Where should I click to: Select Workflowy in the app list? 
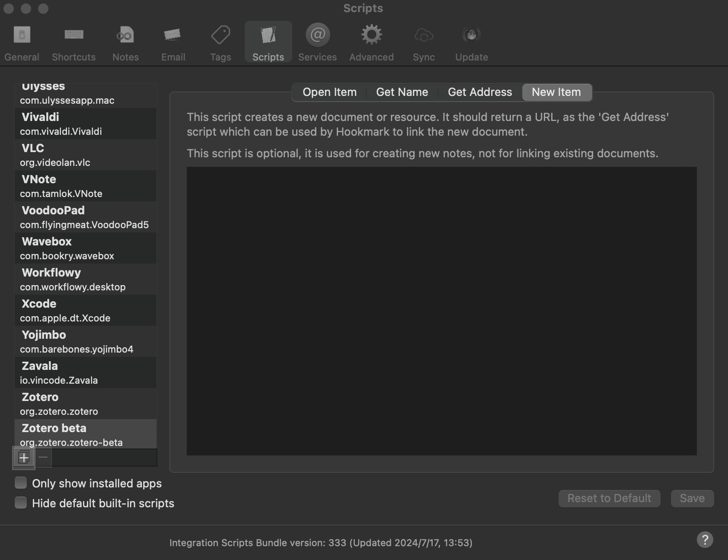(86, 279)
